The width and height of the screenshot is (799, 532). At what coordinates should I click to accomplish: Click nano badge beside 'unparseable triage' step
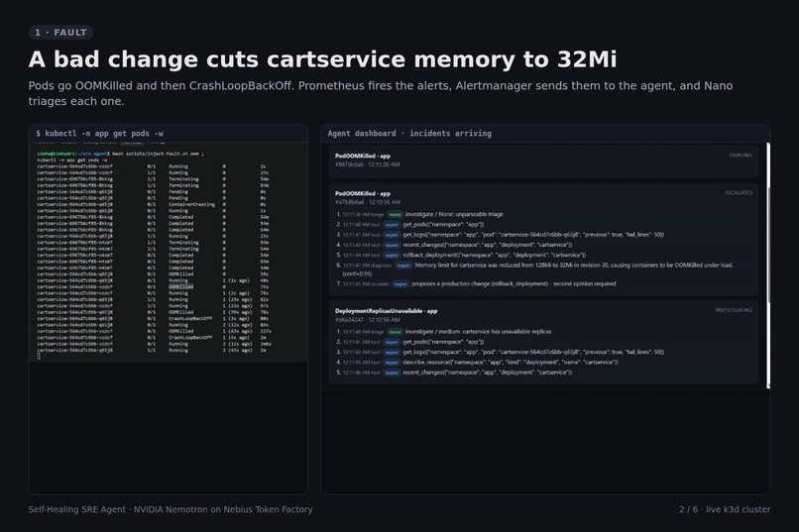pyautogui.click(x=395, y=214)
